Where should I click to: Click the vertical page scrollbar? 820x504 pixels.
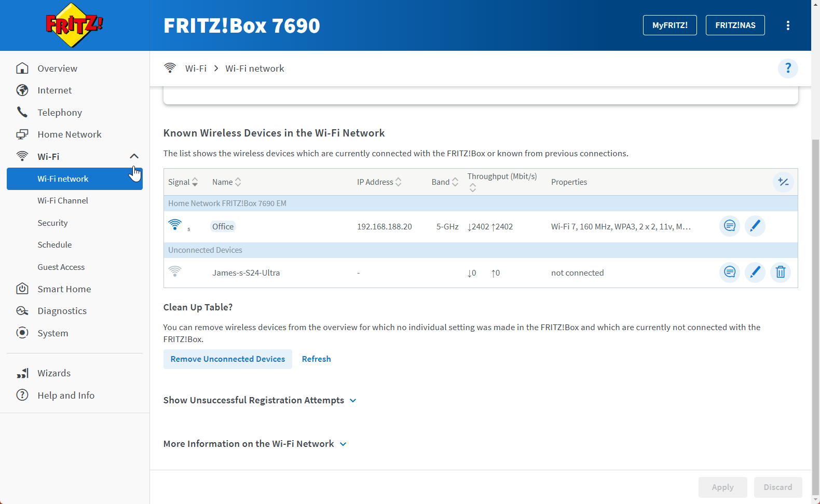[x=815, y=311]
